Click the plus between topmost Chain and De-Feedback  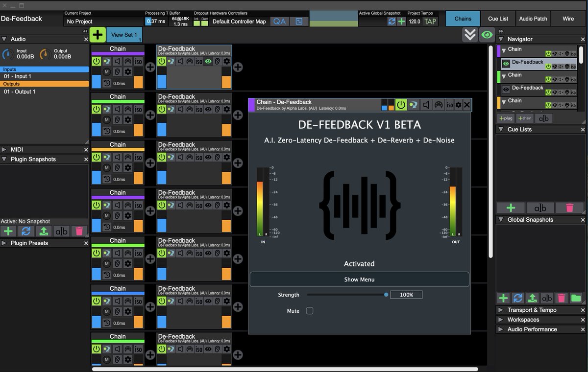(x=150, y=67)
